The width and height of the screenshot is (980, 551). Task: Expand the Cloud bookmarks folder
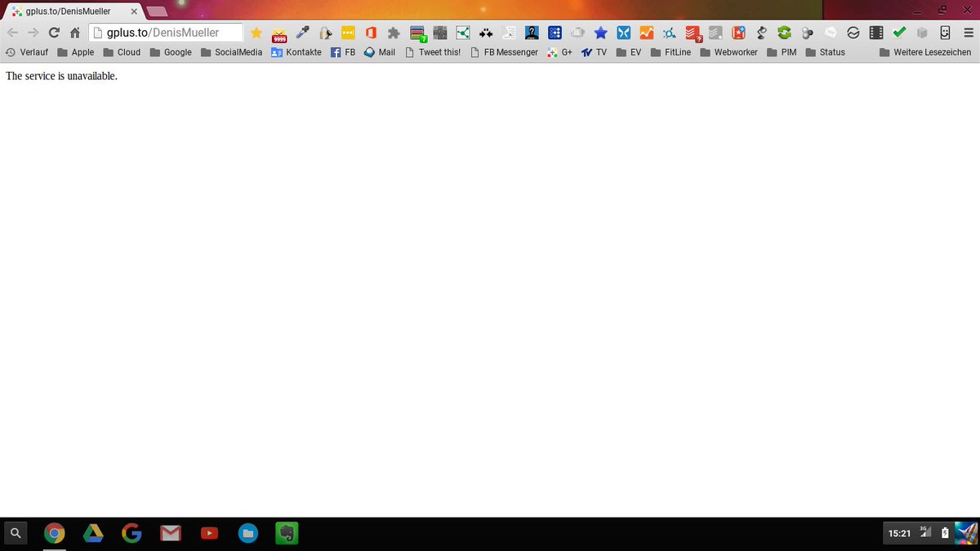122,52
